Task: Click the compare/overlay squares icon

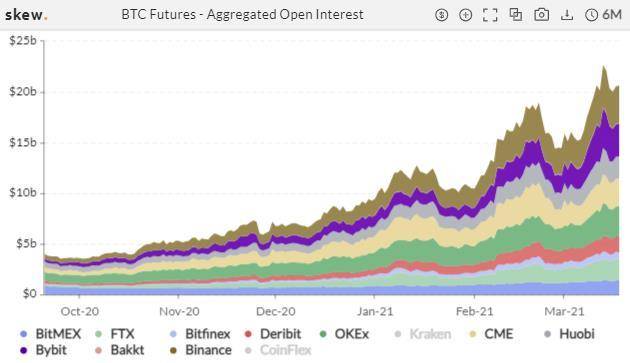Action: click(x=515, y=15)
